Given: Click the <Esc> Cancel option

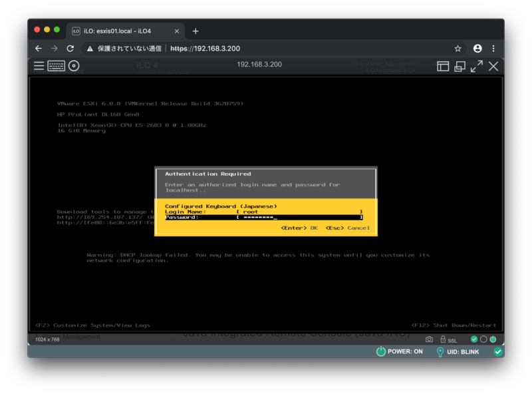Looking at the screenshot, I should tap(347, 228).
